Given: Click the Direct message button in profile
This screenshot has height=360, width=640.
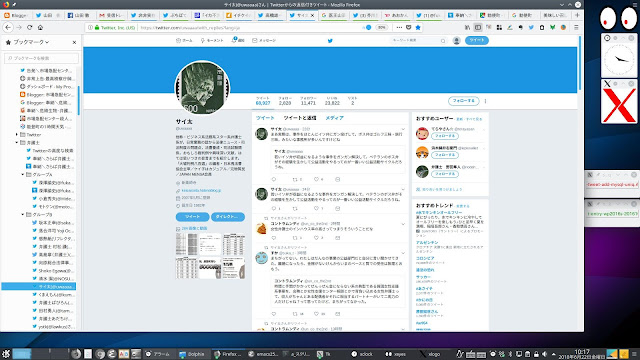Looking at the screenshot, I should coord(228,217).
